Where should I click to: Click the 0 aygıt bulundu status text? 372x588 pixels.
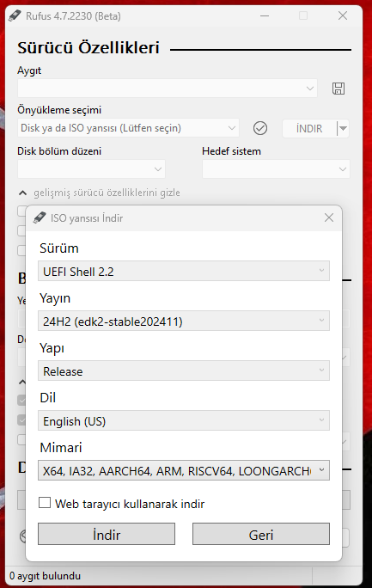tap(45, 576)
